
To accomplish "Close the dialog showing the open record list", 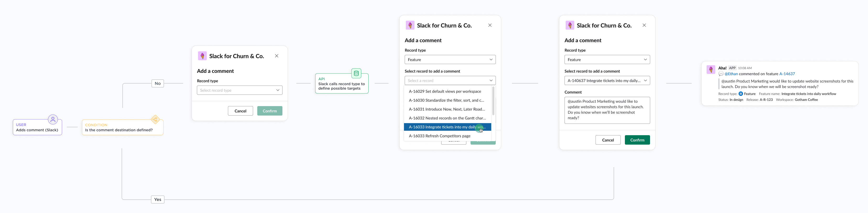I will click(490, 25).
